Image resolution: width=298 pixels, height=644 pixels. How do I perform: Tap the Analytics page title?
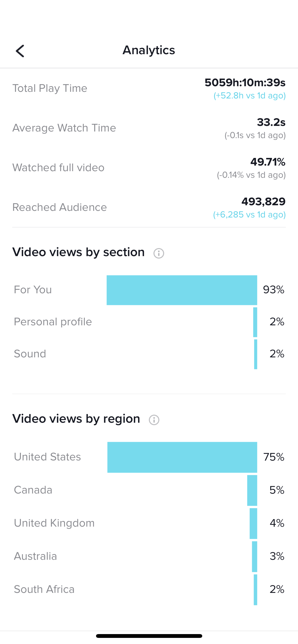point(149,50)
